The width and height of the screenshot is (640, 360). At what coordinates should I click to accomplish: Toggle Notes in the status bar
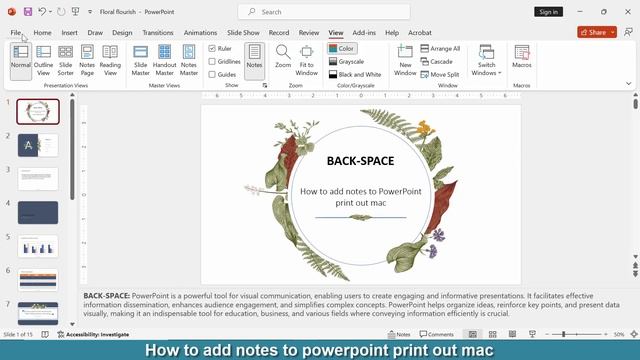(x=399, y=334)
